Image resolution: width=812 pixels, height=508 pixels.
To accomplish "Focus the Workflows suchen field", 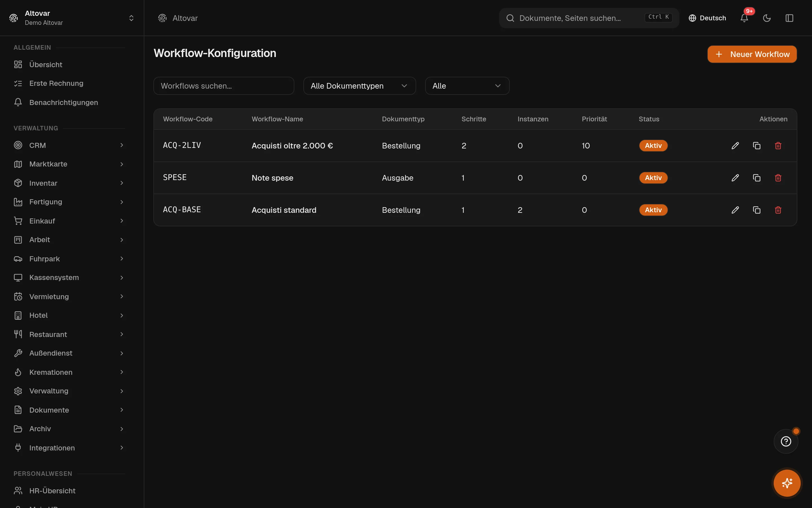I will pyautogui.click(x=224, y=86).
